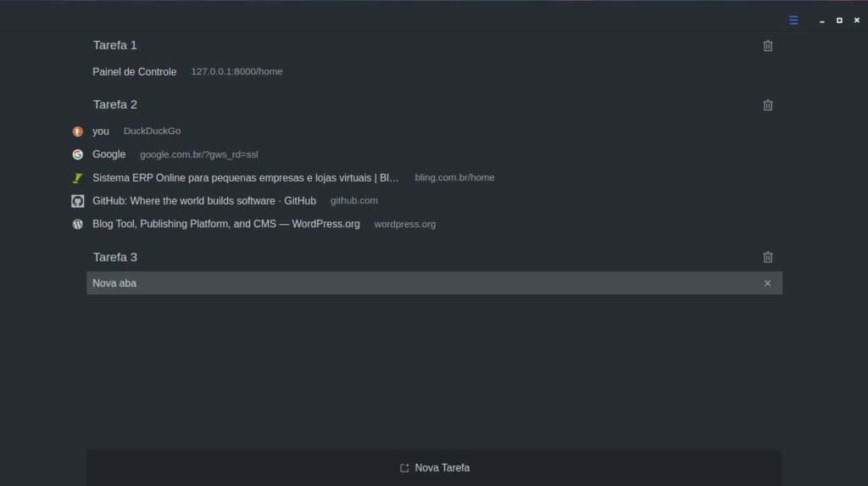Click the Google favicon in Tarefa 2
This screenshot has height=486, width=868.
click(x=78, y=154)
